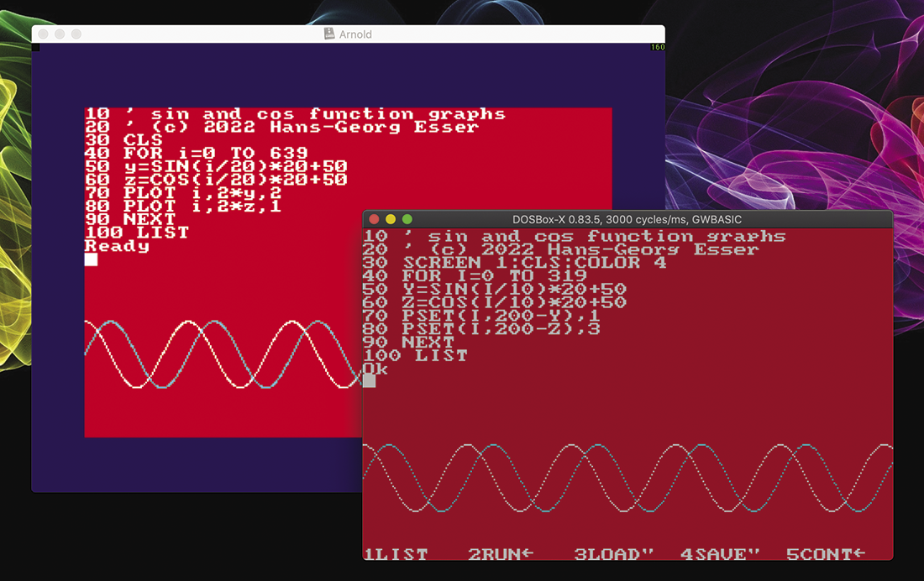Click the gray zoom button on Arnold window

(x=76, y=34)
